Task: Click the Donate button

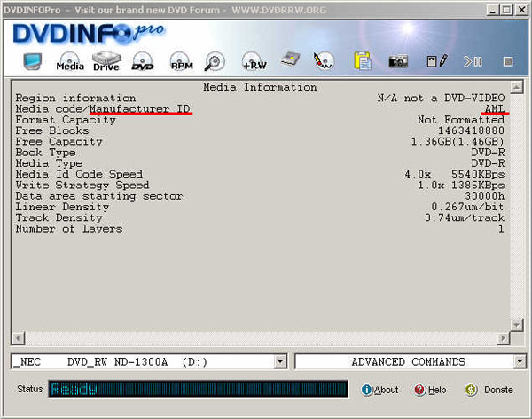Action: (x=489, y=390)
